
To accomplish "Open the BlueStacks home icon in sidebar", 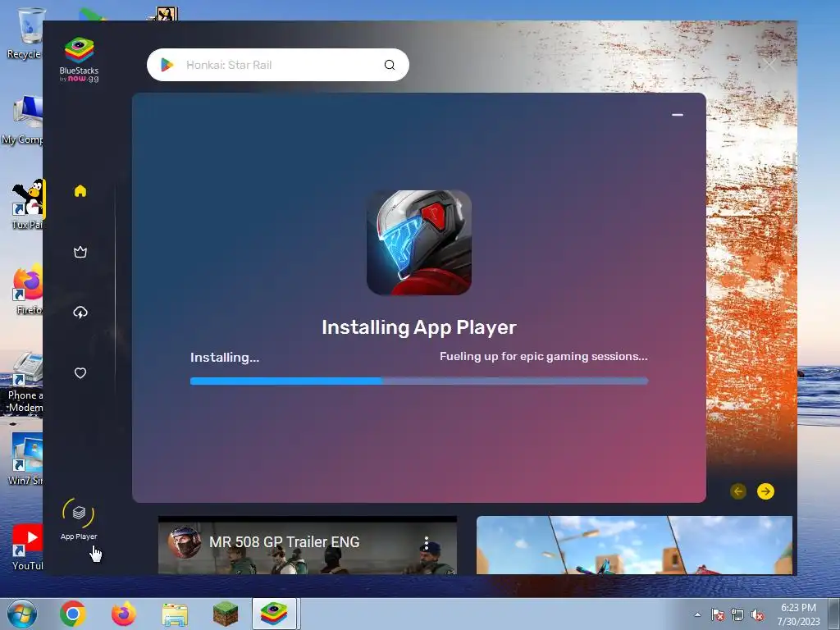I will (80, 190).
